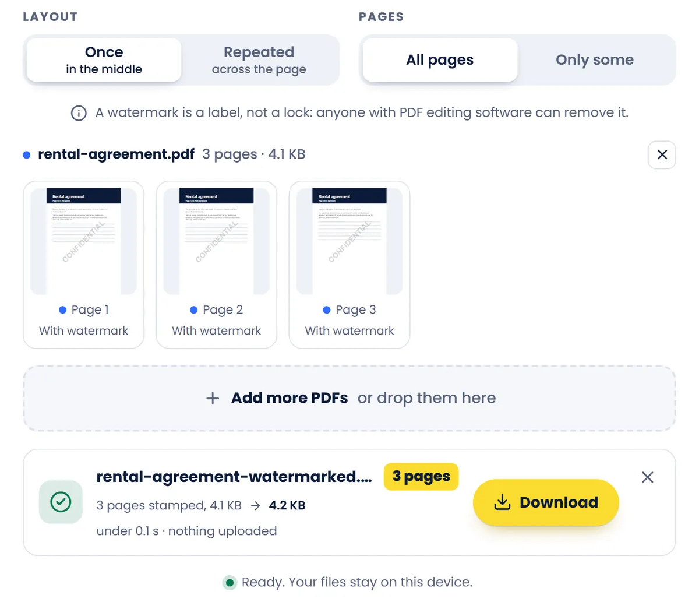Open the Page 3 thumbnail preview
This screenshot has height=616, width=699.
(x=349, y=241)
